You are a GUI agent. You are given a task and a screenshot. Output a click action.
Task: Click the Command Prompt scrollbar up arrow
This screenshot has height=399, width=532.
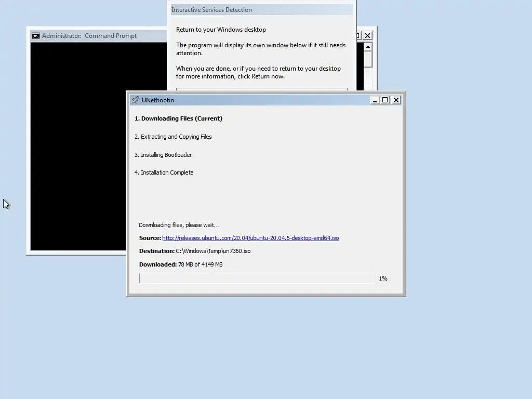368,46
